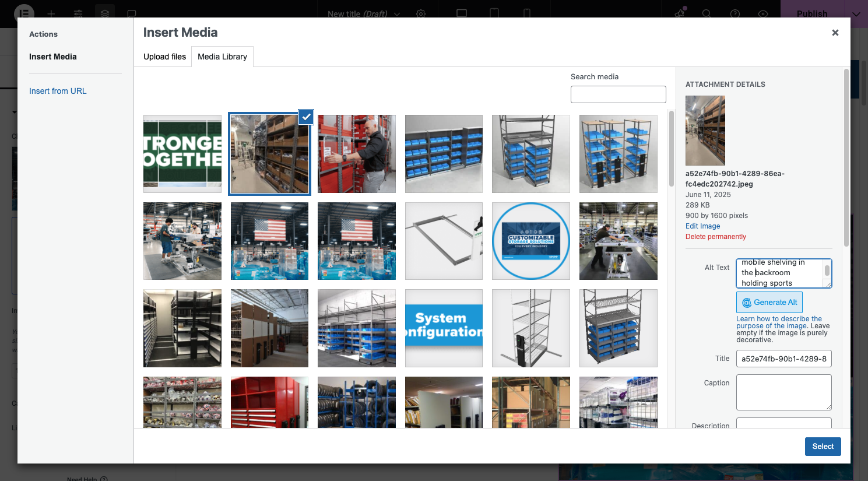Click the Elementor logo in the top bar

(24, 13)
